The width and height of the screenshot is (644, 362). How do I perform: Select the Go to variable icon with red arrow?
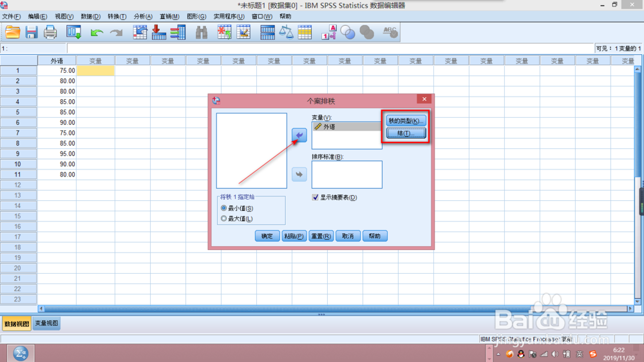click(158, 32)
